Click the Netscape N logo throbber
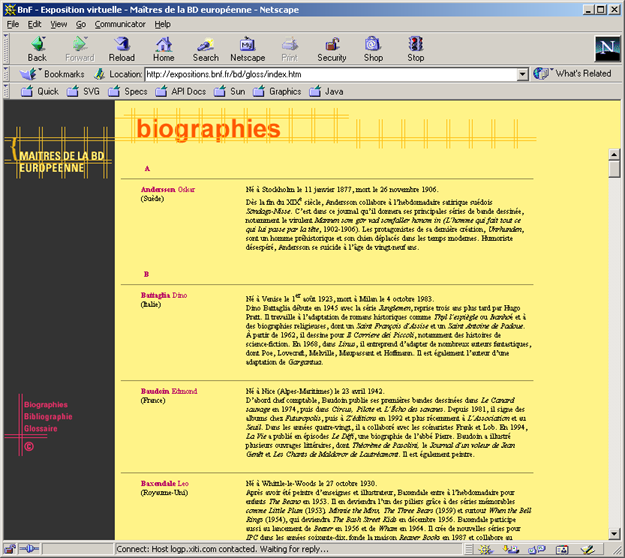This screenshot has height=558, width=625. (605, 48)
